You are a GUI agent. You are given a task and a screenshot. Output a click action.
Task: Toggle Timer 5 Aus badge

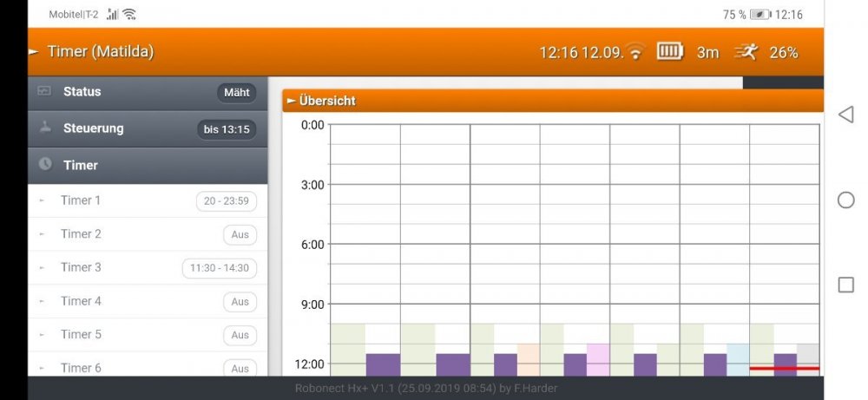[240, 335]
